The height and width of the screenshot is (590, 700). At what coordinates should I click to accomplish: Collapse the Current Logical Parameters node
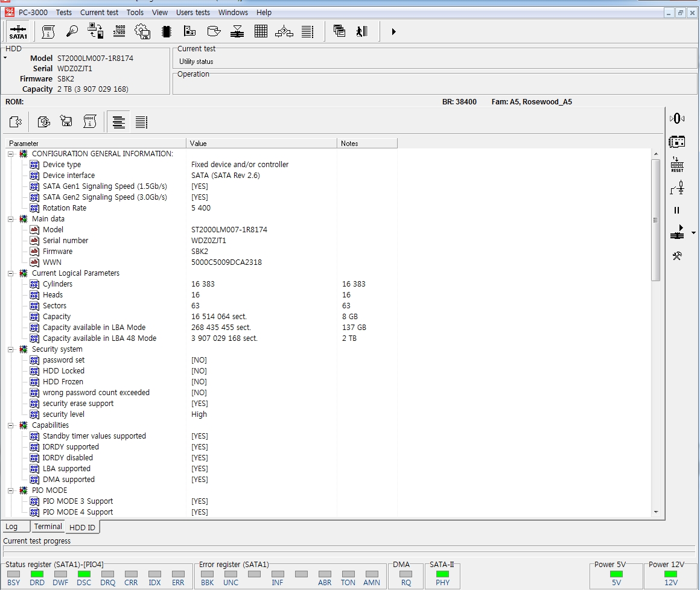point(11,273)
